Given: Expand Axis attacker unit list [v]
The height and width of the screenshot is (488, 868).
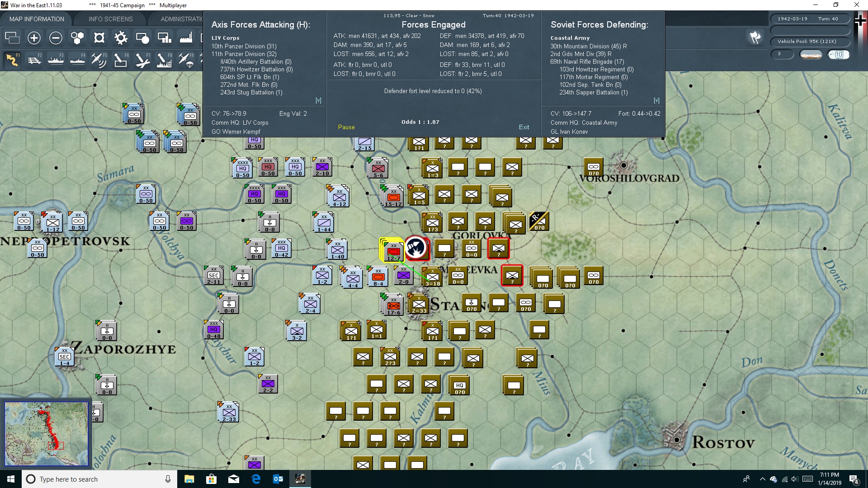Looking at the screenshot, I should (318, 100).
